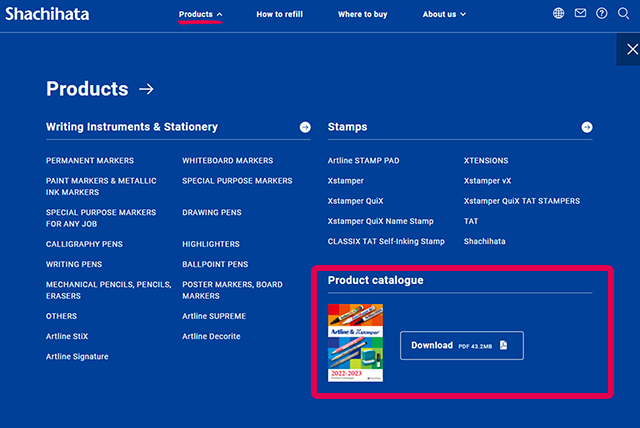Go to XTENSIONS
640x428 pixels.
tap(486, 161)
